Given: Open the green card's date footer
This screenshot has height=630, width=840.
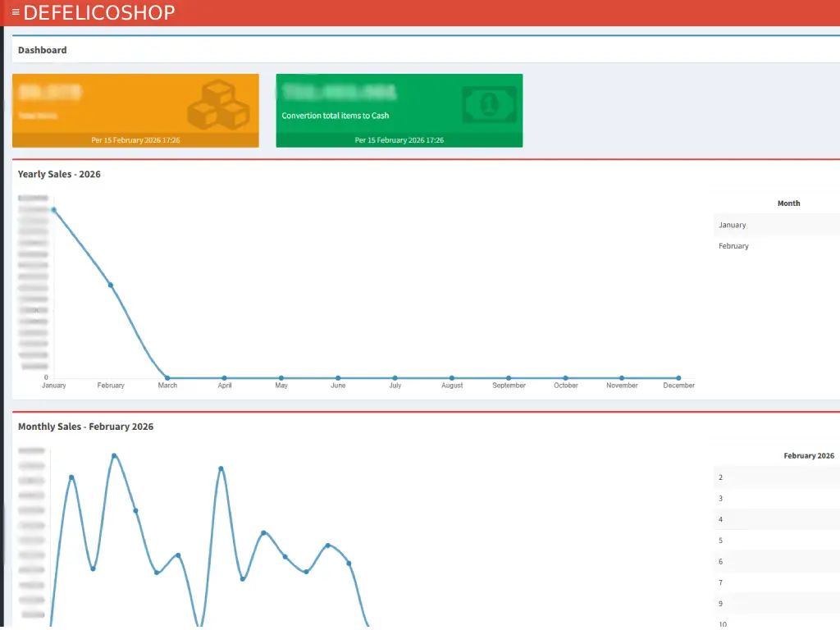Looking at the screenshot, I should 399,140.
